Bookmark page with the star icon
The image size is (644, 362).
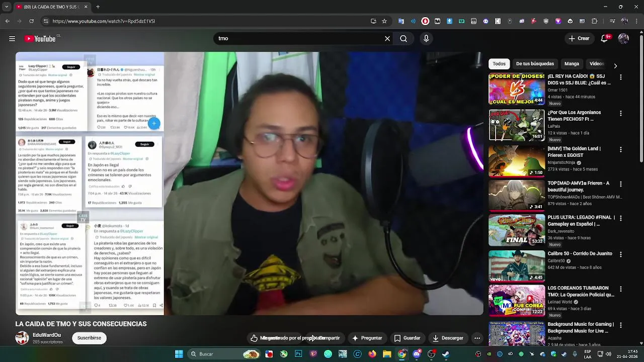[384, 21]
